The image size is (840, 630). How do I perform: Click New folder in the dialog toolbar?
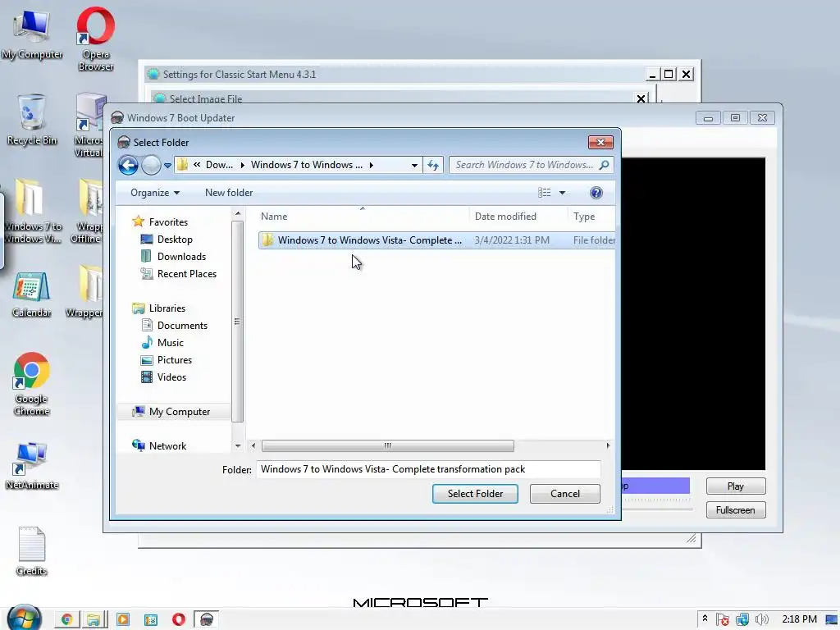pos(229,193)
